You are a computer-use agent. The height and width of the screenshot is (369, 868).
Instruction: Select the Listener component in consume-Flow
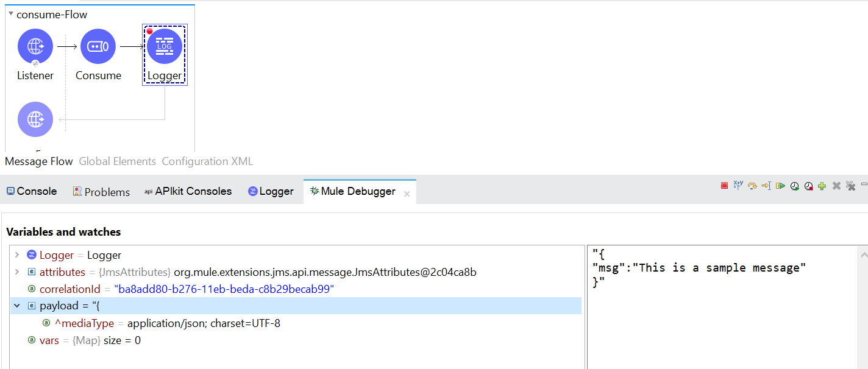click(x=35, y=46)
